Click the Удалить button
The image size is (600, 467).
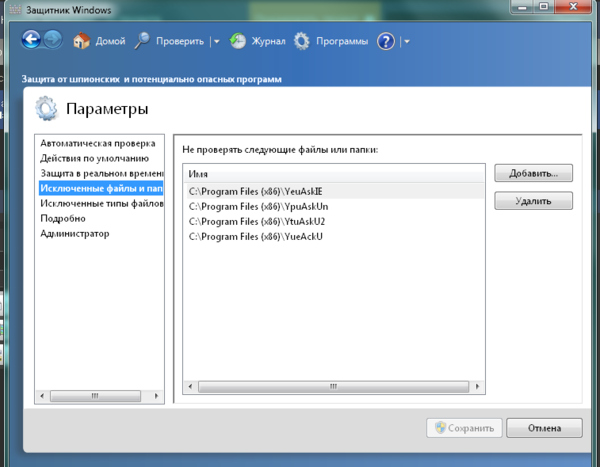pos(533,201)
